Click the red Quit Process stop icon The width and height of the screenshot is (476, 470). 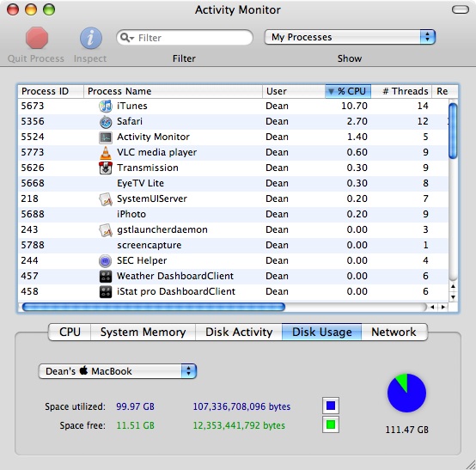[37, 38]
